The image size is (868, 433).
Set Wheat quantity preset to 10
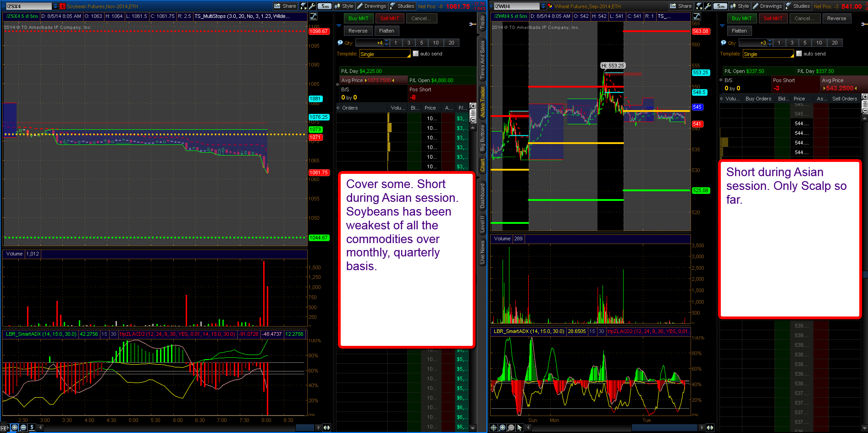(x=819, y=43)
